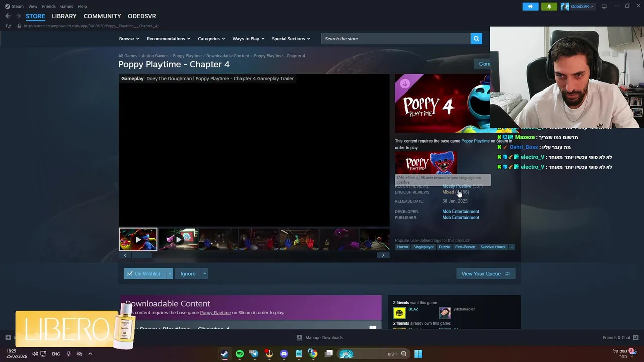The width and height of the screenshot is (644, 362).
Task: Select the second trailer thumbnail
Action: point(178,240)
